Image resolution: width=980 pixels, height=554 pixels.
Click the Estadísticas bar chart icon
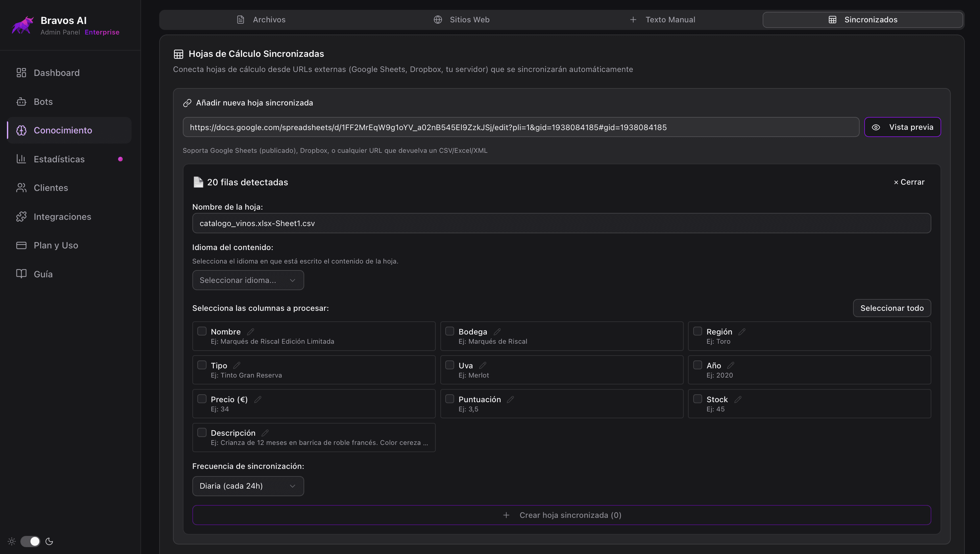(21, 159)
